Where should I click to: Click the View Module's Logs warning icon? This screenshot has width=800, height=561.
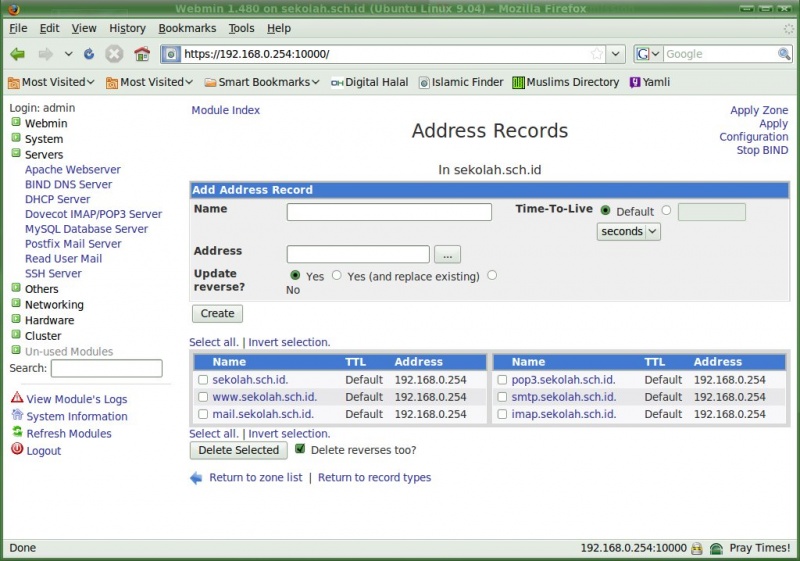(16, 398)
